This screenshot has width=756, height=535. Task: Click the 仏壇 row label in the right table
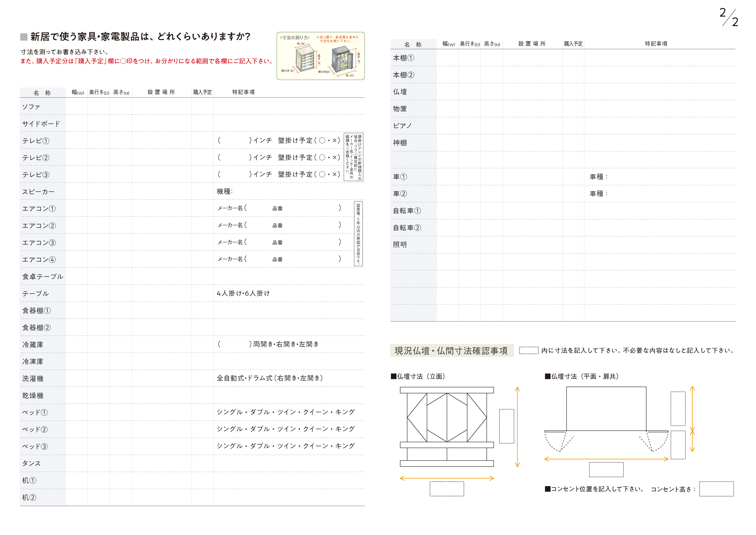pos(400,92)
